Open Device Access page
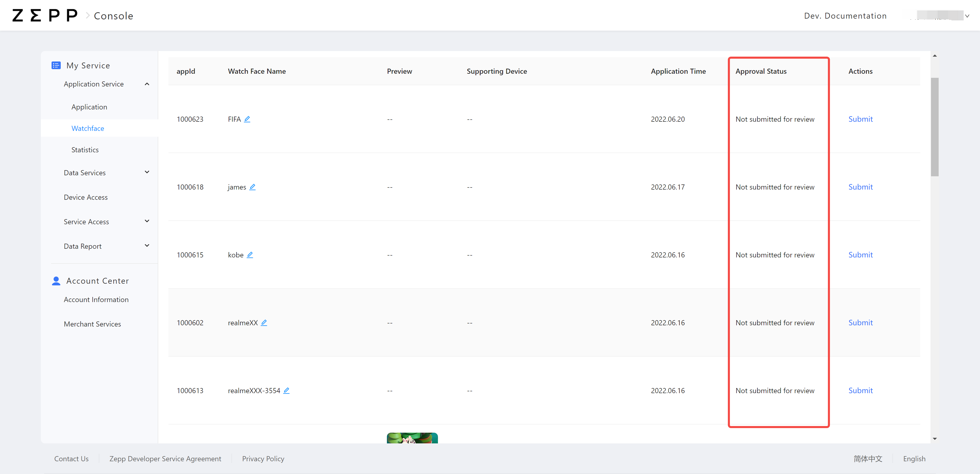Image resolution: width=980 pixels, height=474 pixels. (85, 197)
